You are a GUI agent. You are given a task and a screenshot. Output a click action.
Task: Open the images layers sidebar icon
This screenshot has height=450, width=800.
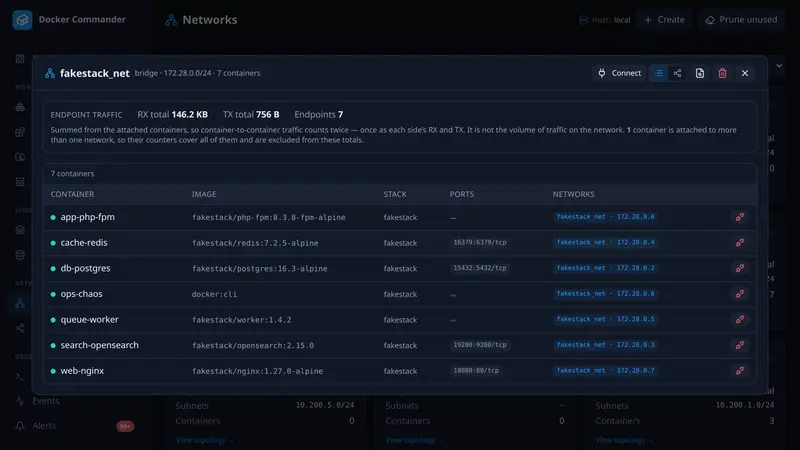pos(20,230)
